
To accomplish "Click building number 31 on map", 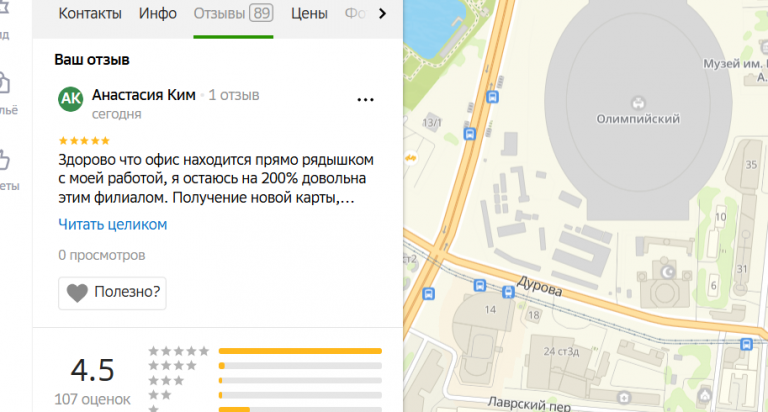I will pos(742,269).
